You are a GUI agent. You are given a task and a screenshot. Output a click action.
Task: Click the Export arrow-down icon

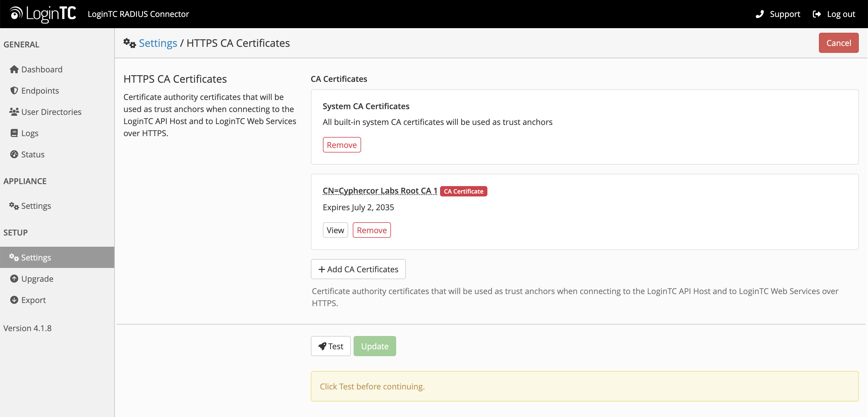coord(14,300)
